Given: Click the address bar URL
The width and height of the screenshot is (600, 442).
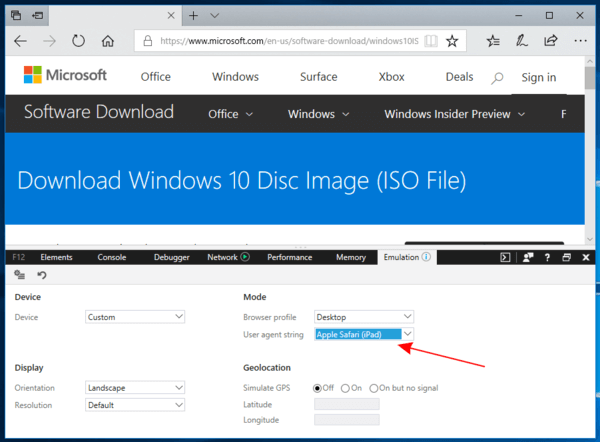Looking at the screenshot, I should pos(289,41).
